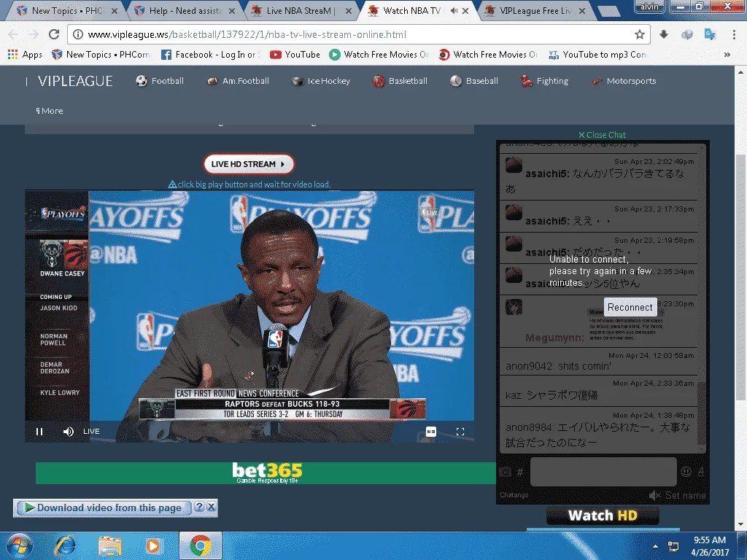
Task: Open Facebook - Log In bookmark
Action: pos(212,54)
